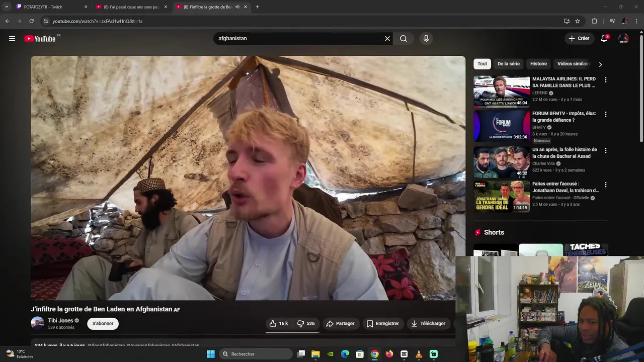Open the Un an après video title
644x362 pixels.
coord(565,153)
